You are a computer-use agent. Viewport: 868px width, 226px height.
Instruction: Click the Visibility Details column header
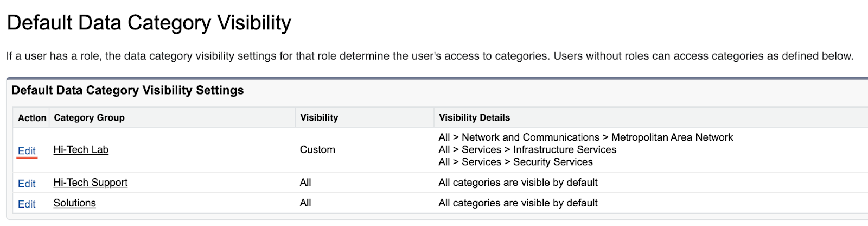474,118
